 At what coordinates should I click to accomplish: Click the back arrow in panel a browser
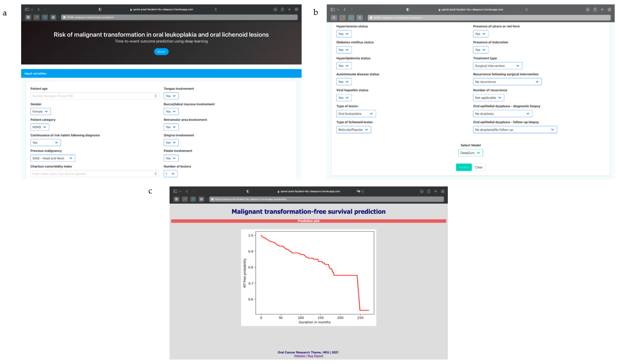coord(39,9)
